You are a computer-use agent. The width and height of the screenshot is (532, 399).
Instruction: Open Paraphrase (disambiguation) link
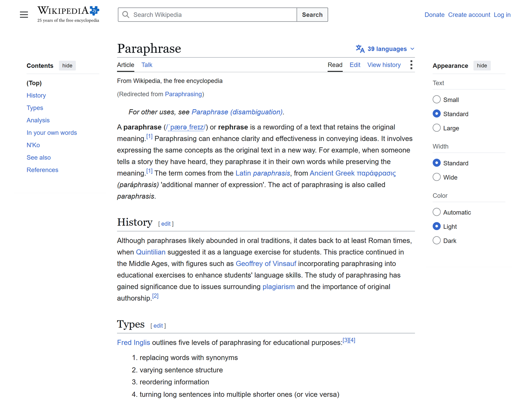coord(237,112)
